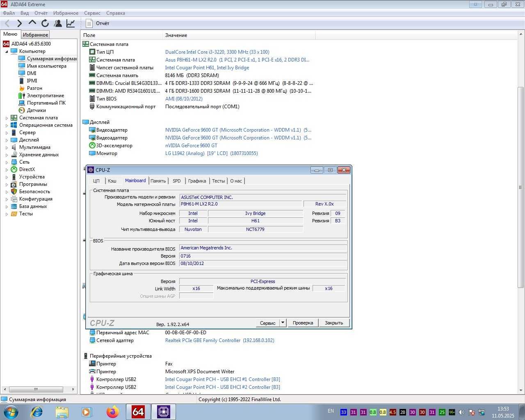Open the Файл menu
Viewport: 525px width, 420px height.
coord(9,13)
